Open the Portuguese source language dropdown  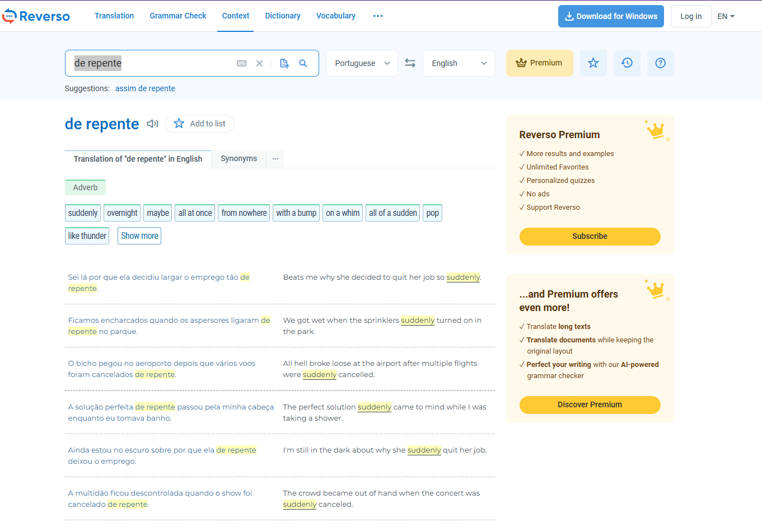coord(362,63)
